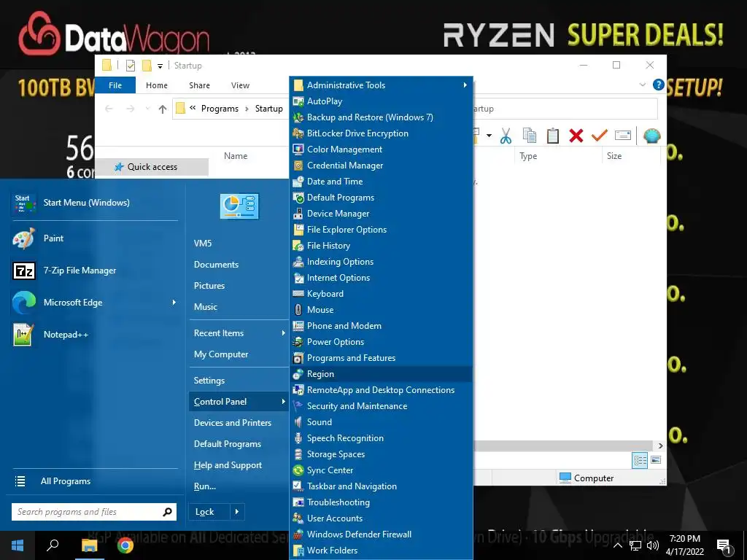The width and height of the screenshot is (747, 560).
Task: Toggle the checkmark quick access toolbar button
Action: point(130,66)
